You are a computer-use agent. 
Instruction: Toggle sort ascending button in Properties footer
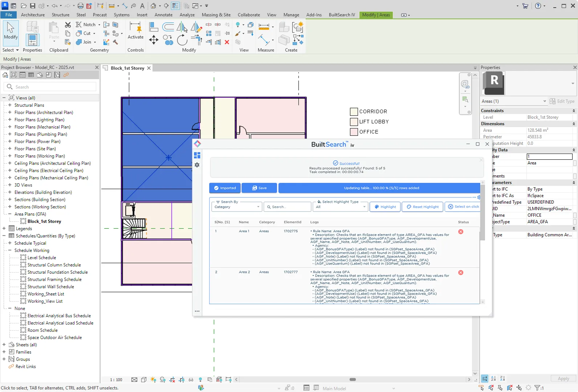[493, 379]
